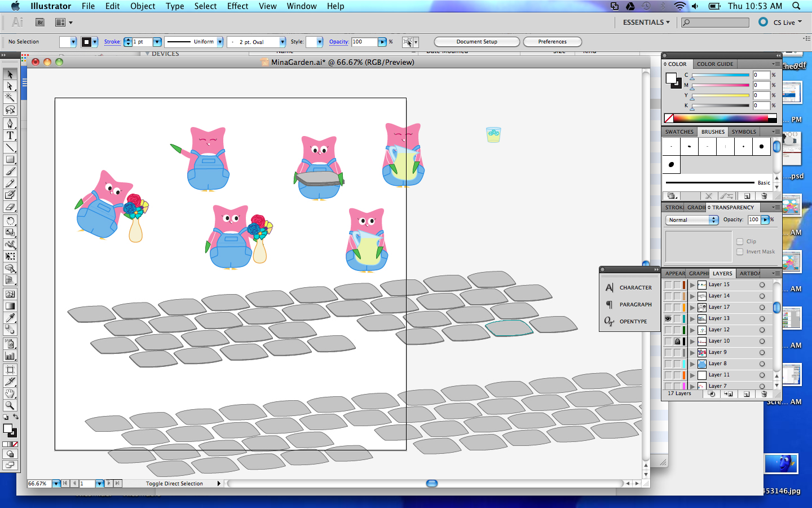
Task: Select the Magic Wand tool
Action: pos(10,98)
